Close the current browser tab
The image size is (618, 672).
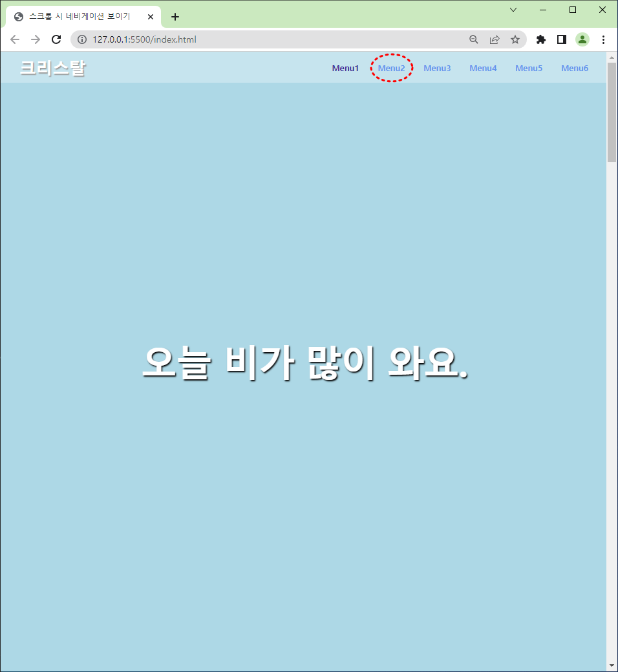pyautogui.click(x=151, y=17)
